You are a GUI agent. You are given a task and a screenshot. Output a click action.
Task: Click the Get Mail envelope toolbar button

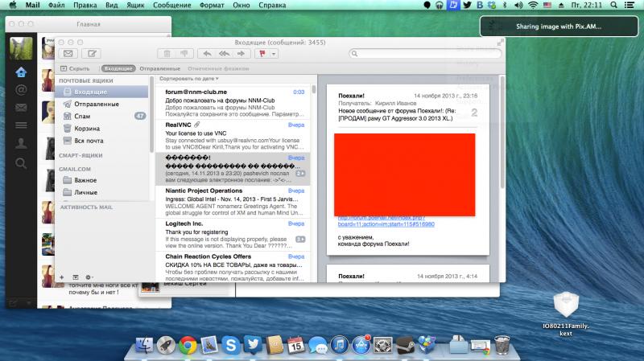68,54
